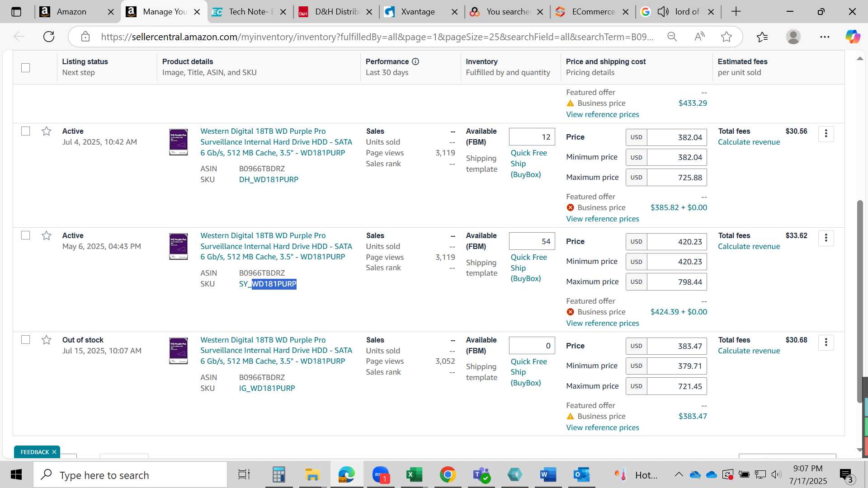This screenshot has height=488, width=868.
Task: Open the browser tab actions menu icon
Action: (16, 12)
